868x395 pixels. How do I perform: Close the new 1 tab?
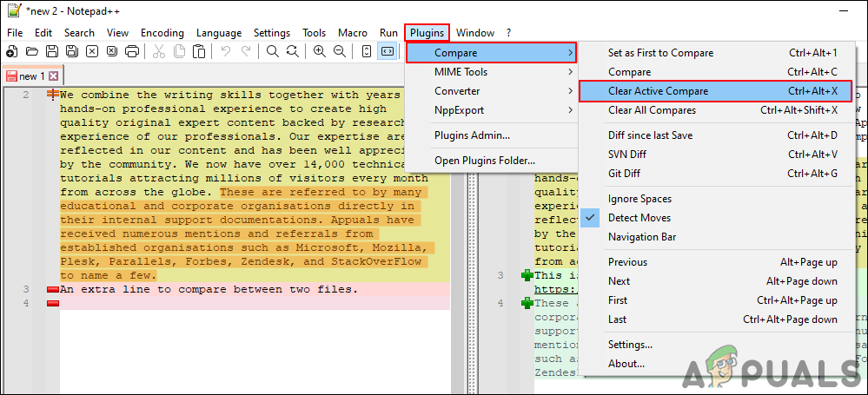pos(53,76)
